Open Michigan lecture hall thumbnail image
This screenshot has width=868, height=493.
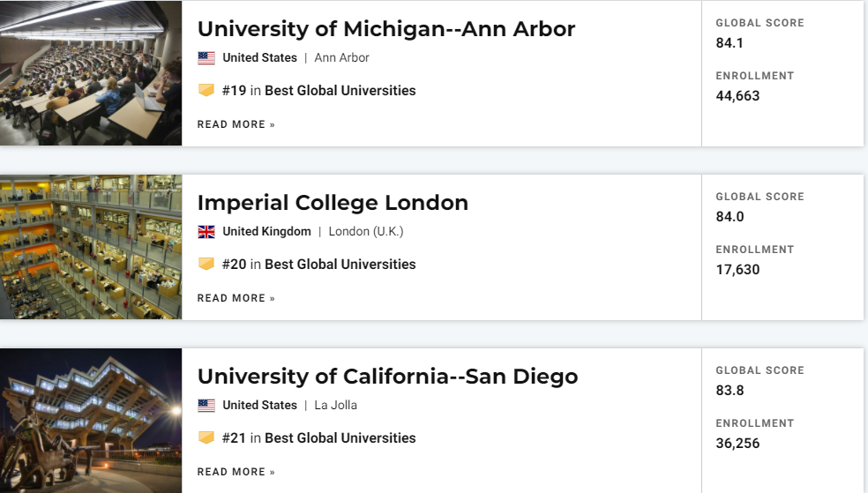tap(91, 72)
